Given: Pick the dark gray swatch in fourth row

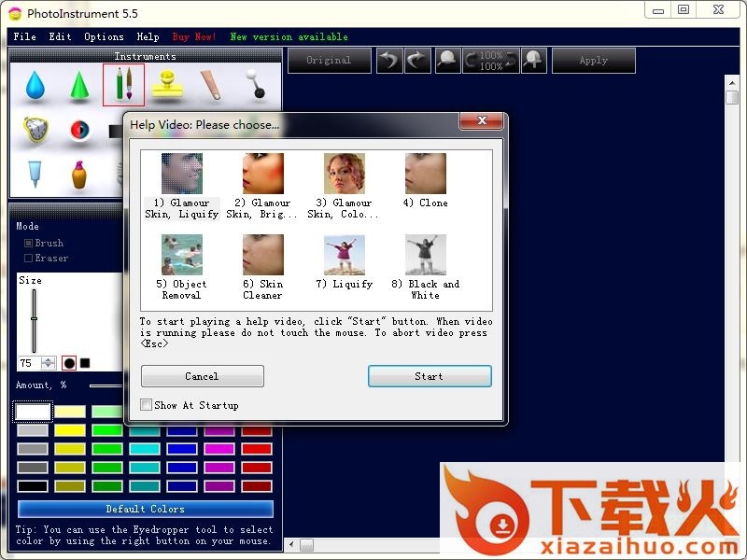Looking at the screenshot, I should 33,468.
